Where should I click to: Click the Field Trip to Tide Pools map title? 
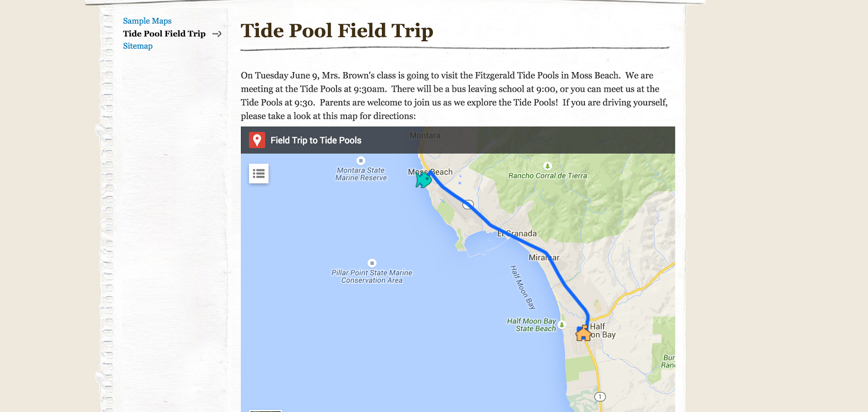click(x=316, y=141)
